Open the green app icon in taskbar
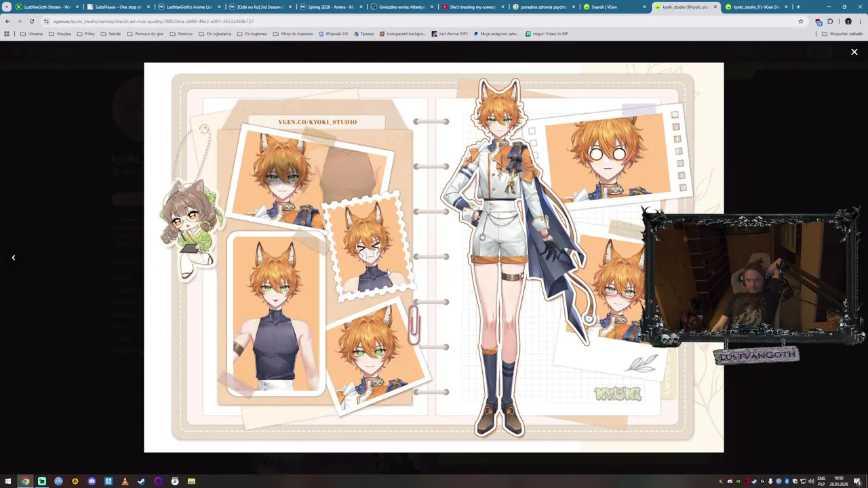Screen dimensions: 868x488 pos(42,481)
